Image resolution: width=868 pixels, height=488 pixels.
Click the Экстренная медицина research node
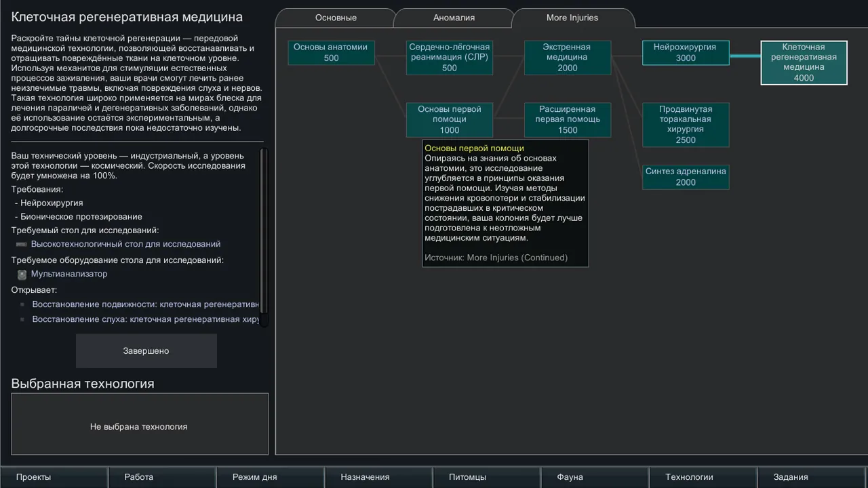[x=567, y=58]
